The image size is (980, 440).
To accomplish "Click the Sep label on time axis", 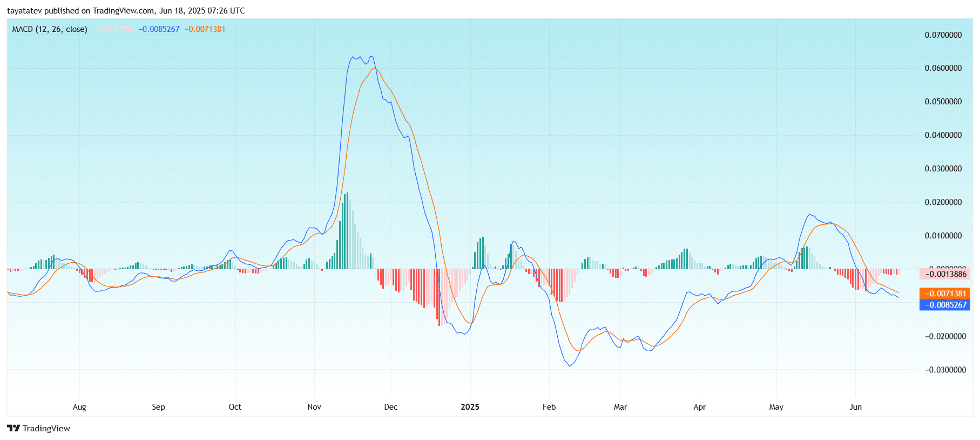I will (x=158, y=407).
